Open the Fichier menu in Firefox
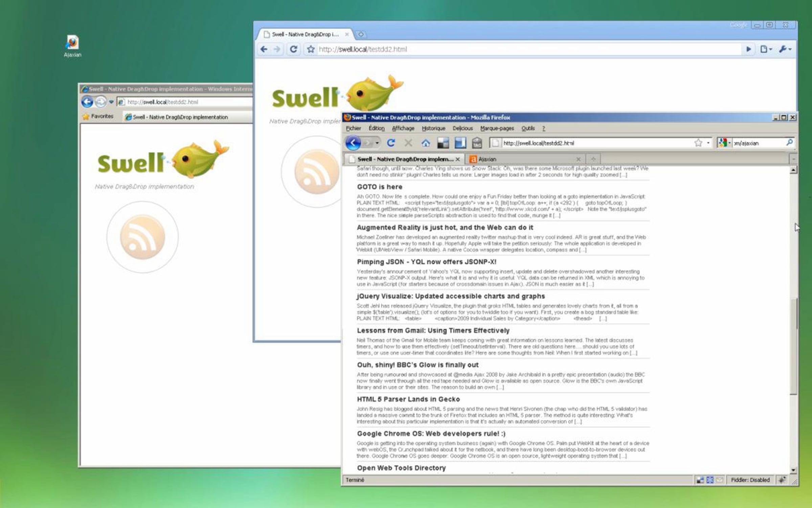 tap(354, 128)
